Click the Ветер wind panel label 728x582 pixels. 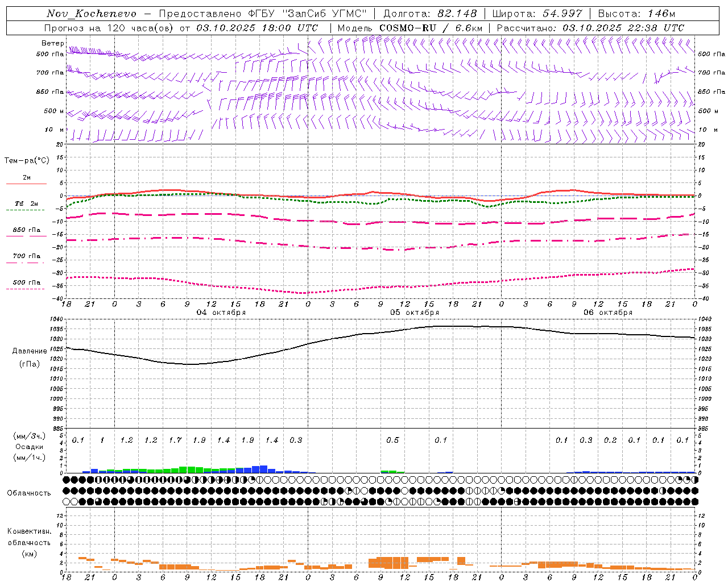53,43
